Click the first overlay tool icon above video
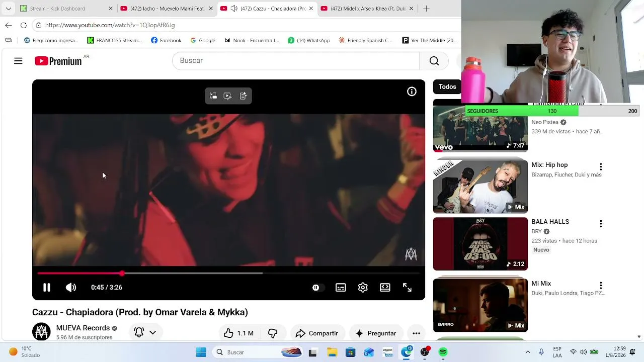Viewport: 644px width, 362px height. click(213, 96)
